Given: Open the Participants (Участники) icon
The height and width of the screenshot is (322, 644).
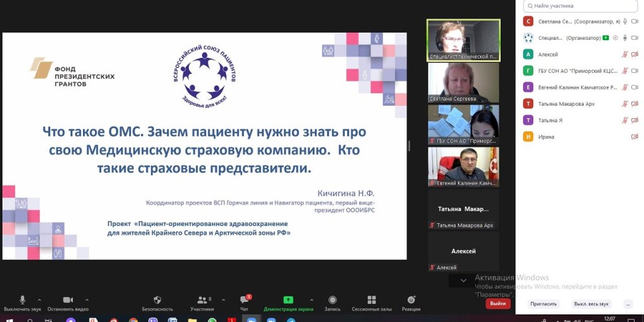Looking at the screenshot, I should pyautogui.click(x=202, y=300).
